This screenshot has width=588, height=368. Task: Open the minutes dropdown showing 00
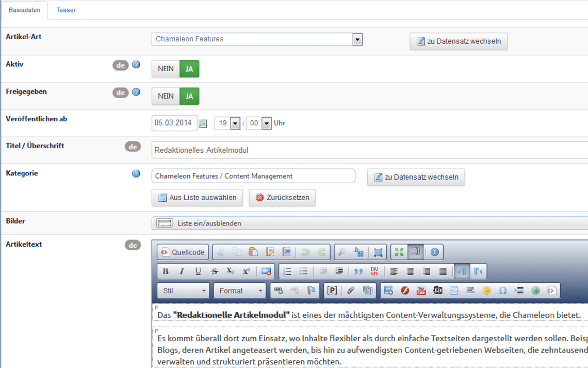point(267,123)
